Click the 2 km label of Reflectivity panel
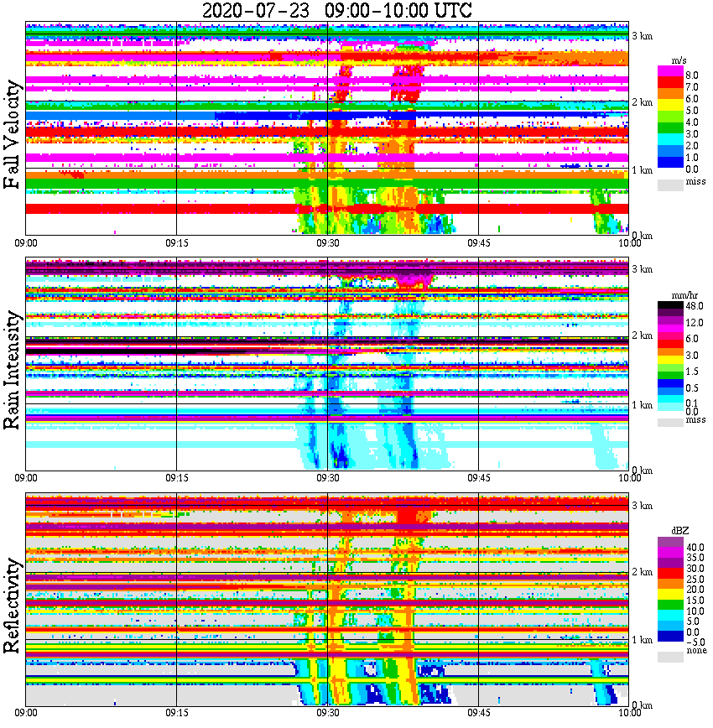713x728 pixels. coord(642,572)
